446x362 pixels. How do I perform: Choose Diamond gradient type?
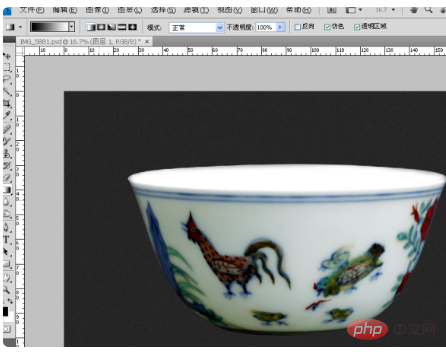coord(132,27)
